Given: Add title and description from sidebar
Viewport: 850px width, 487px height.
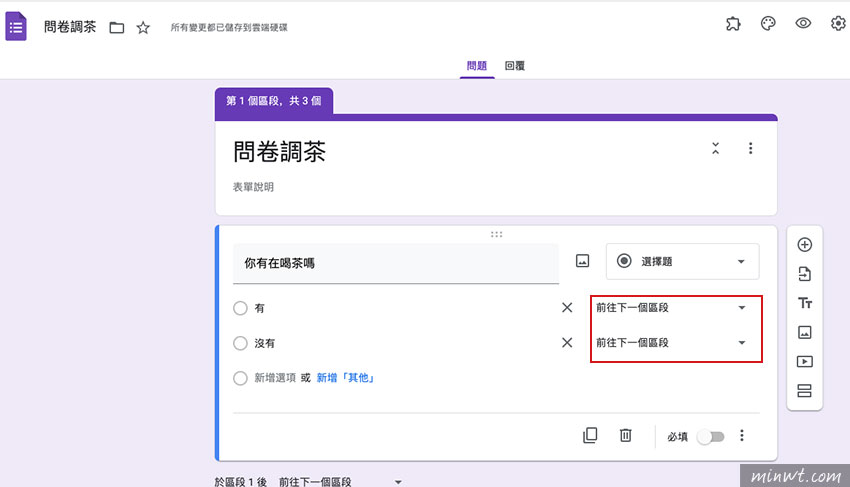Looking at the screenshot, I should click(x=804, y=303).
